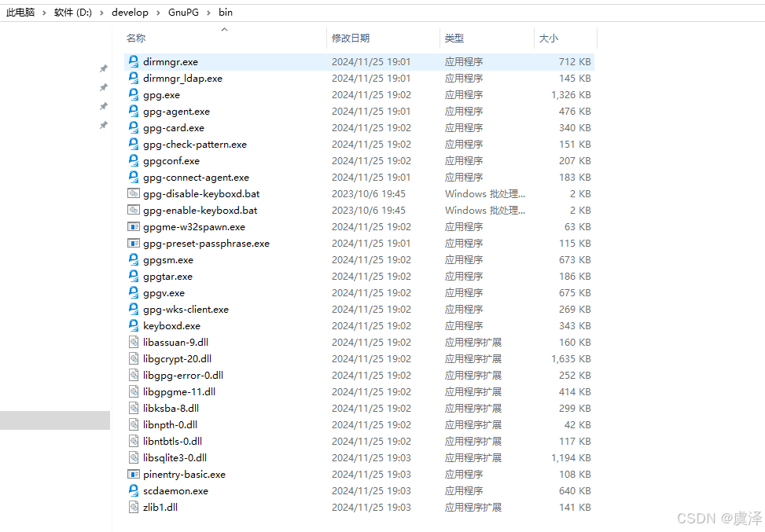765x532 pixels.
Task: Click the gpg-preset-passphrase.exe icon
Action: (133, 243)
